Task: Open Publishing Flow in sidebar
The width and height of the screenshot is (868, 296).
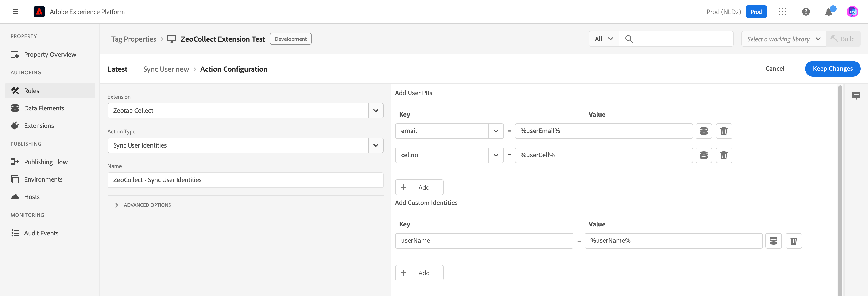Action: [x=46, y=162]
